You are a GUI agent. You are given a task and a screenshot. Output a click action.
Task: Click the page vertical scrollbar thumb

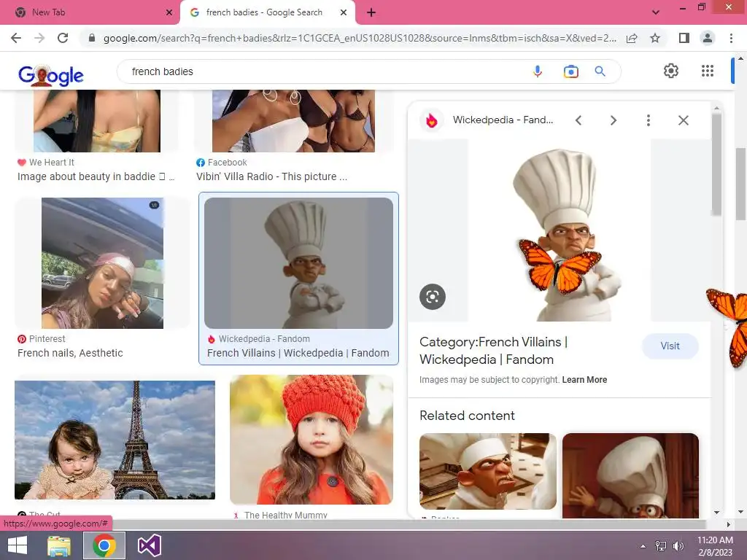pyautogui.click(x=740, y=183)
